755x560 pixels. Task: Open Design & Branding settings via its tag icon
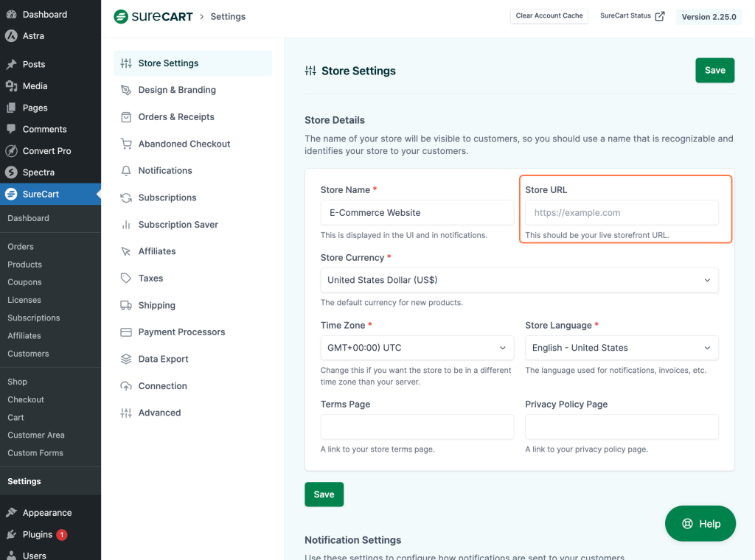125,90
